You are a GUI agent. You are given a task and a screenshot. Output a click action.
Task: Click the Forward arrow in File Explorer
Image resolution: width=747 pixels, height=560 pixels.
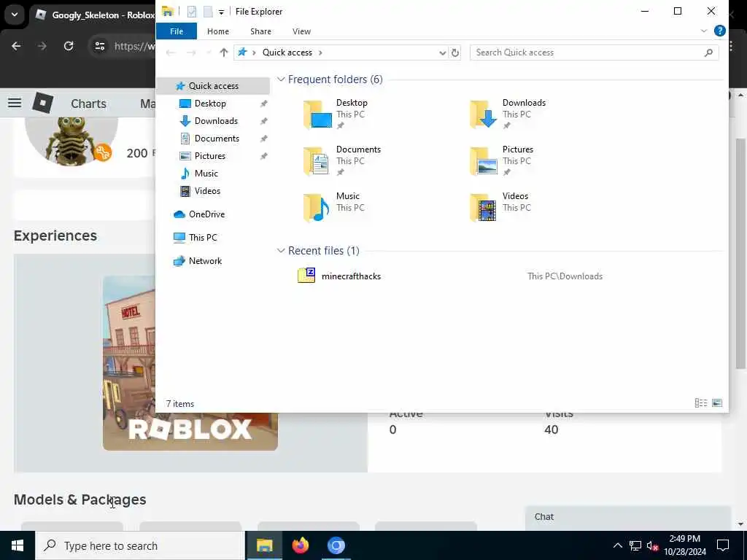(191, 52)
